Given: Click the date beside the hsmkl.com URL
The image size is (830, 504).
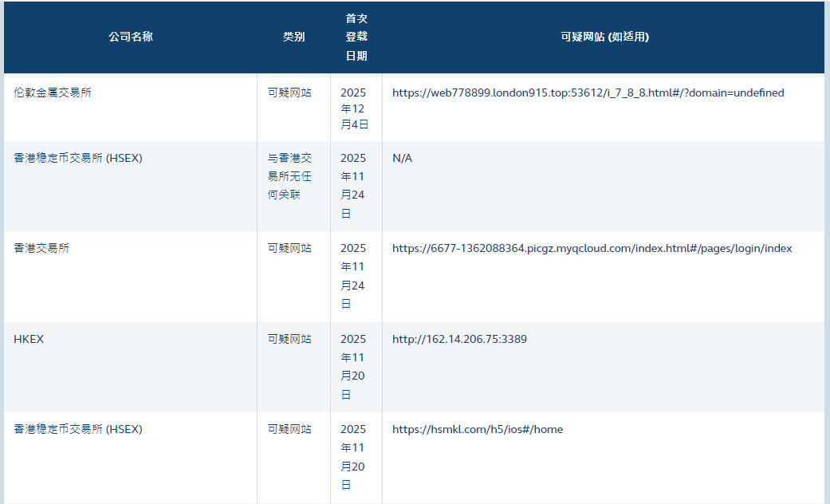Looking at the screenshot, I should (354, 457).
